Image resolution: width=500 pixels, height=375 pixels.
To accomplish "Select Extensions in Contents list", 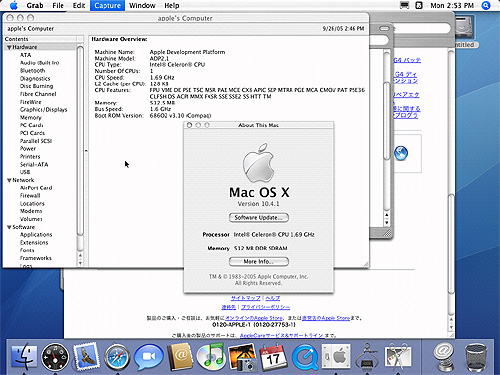I will [x=34, y=243].
